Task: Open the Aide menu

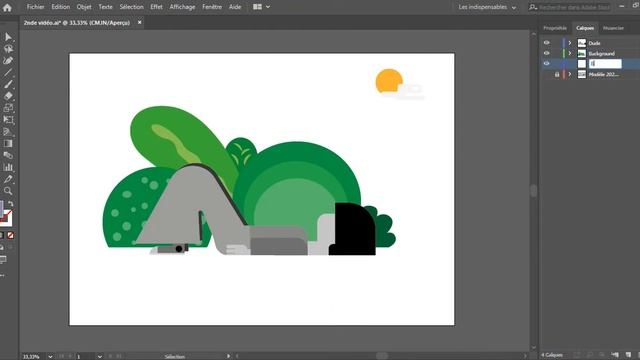Action: pos(235,7)
